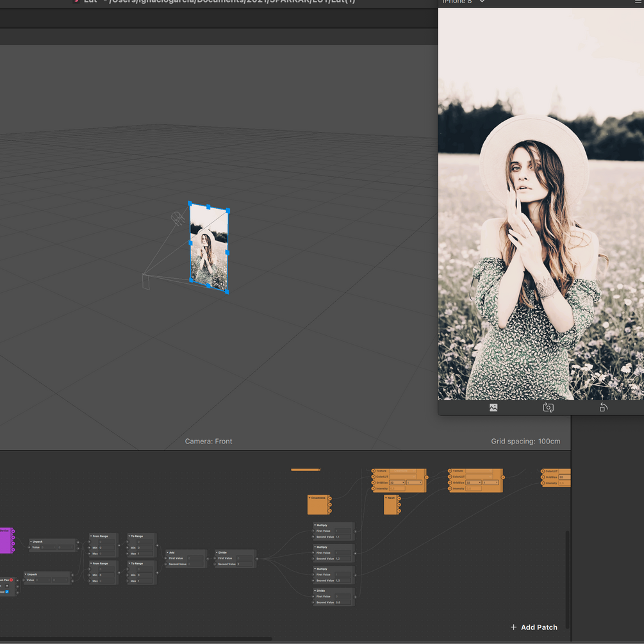Image resolution: width=644 pixels, height=644 pixels.
Task: Collapse the Divide patch with Second Value 2
Action: pos(217,552)
